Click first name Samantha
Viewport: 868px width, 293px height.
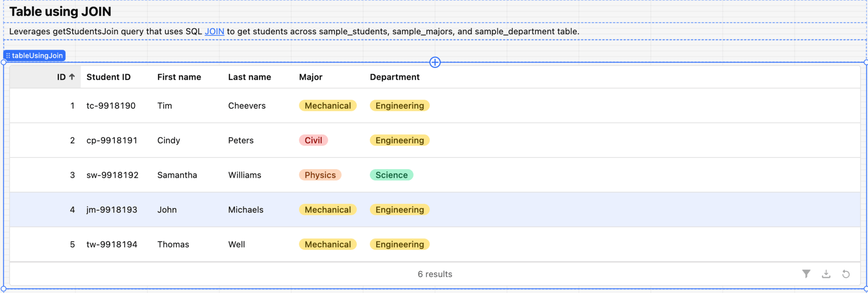pos(177,175)
